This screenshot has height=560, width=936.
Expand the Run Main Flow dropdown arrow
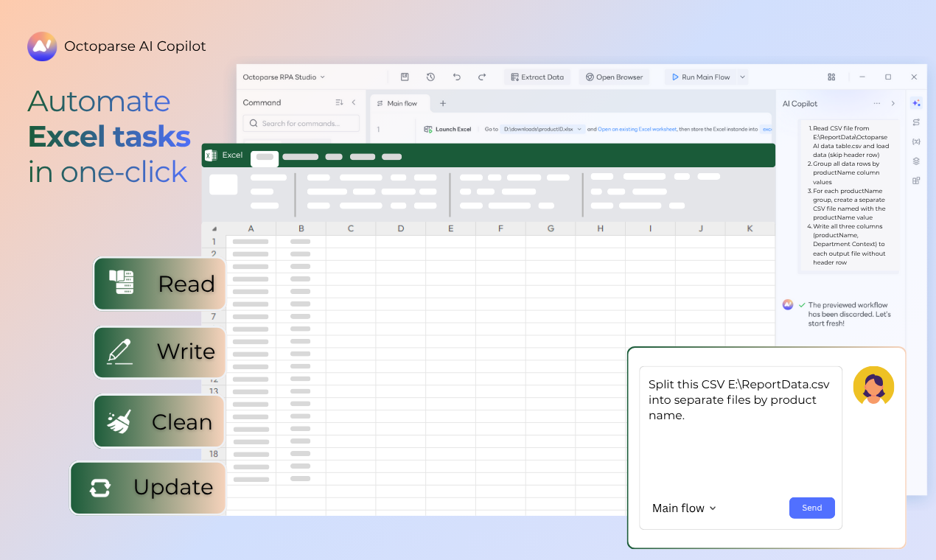tap(742, 77)
